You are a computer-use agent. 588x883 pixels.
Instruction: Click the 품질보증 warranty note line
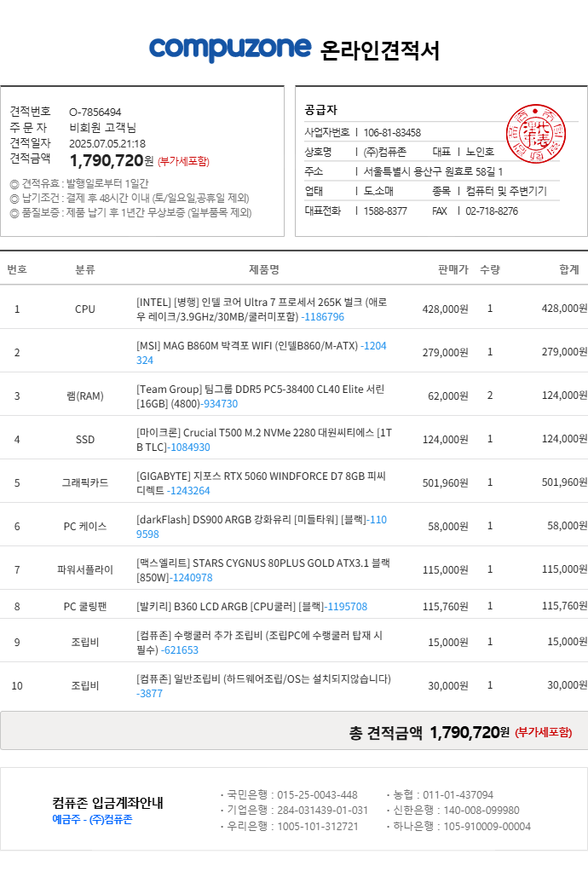click(130, 213)
